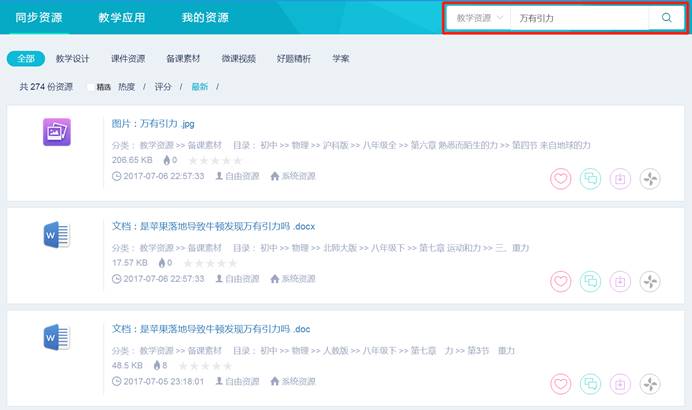692x410 pixels.
Task: Copy icon for 万有引力 .jpg resource
Action: 590,179
